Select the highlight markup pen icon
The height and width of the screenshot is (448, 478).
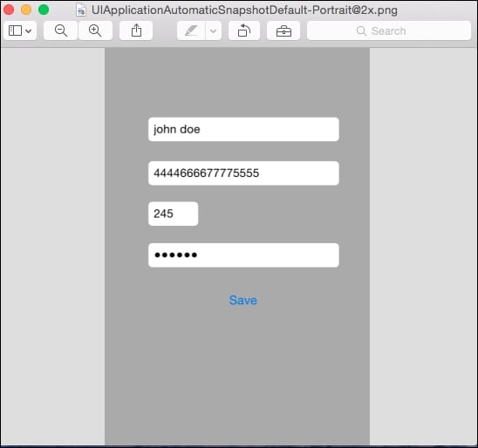coord(191,31)
